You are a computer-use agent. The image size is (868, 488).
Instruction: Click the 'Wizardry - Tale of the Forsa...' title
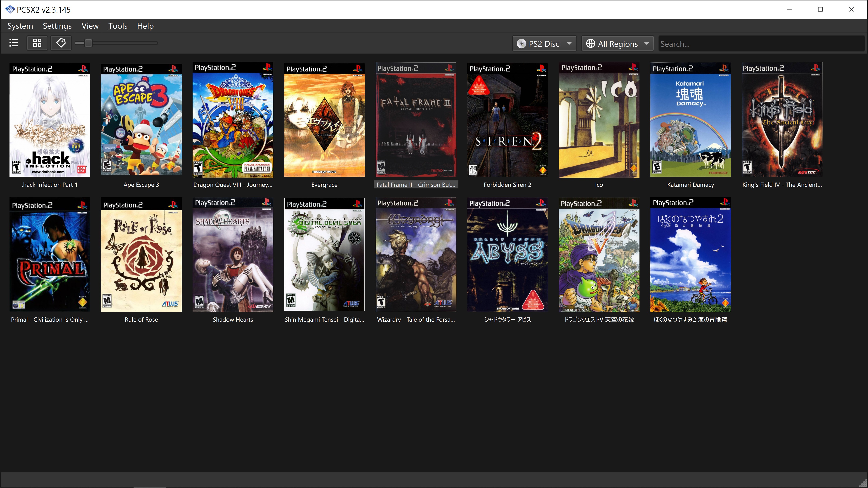coord(416,320)
